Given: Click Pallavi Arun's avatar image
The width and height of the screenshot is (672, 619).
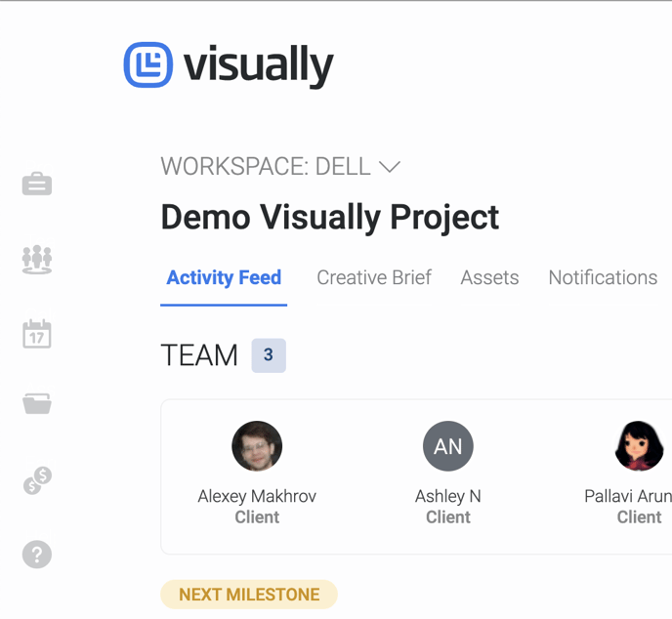Looking at the screenshot, I should pos(640,446).
